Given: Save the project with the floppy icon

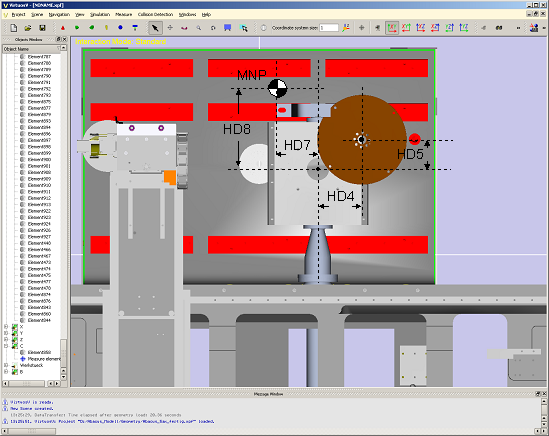Looking at the screenshot, I should pos(42,28).
